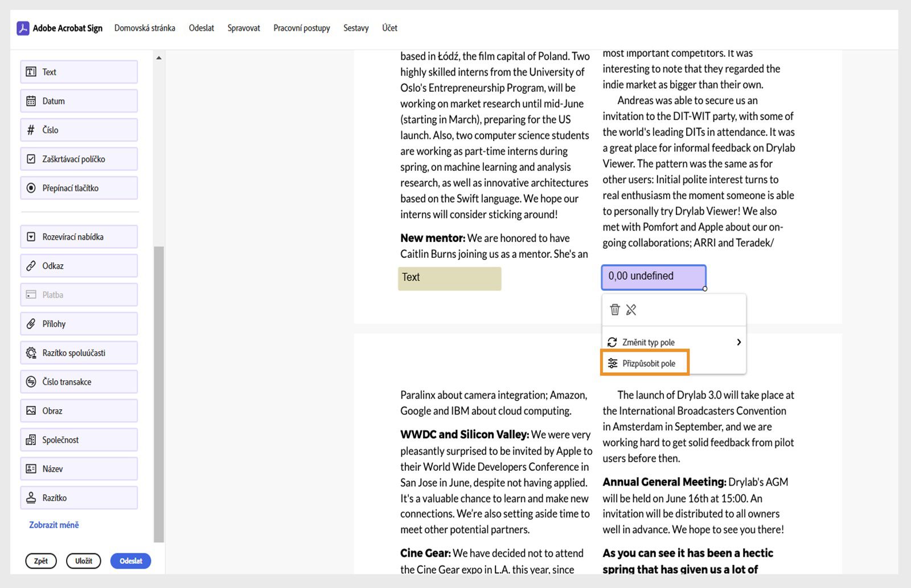Click the field panel scrollbar thumb
This screenshot has width=911, height=588.
[159, 394]
